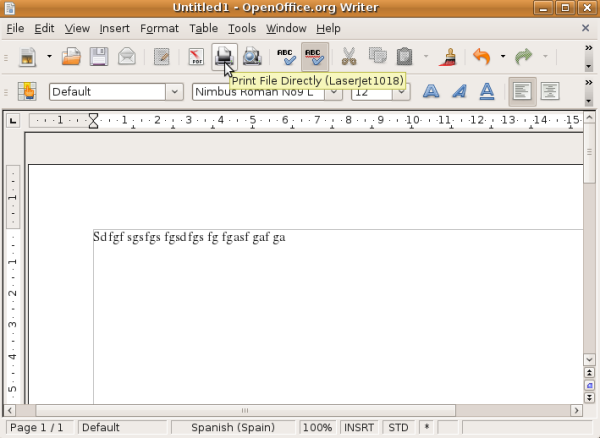Open the Format menu
Screen dimensions: 600x438
pos(159,29)
